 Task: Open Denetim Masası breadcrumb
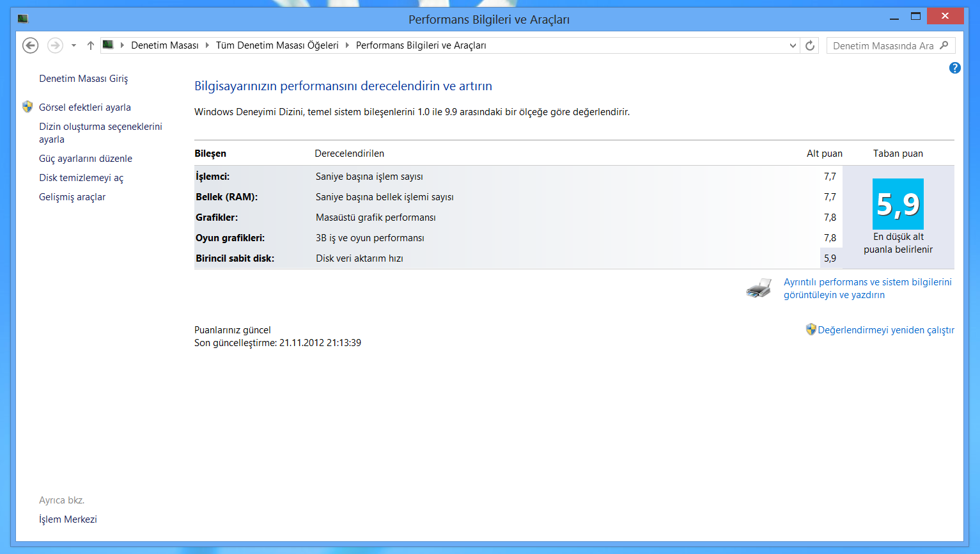tap(165, 45)
